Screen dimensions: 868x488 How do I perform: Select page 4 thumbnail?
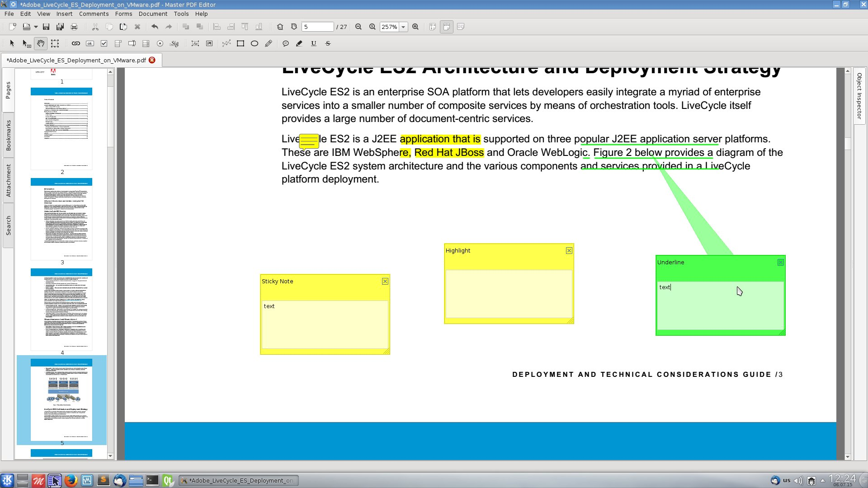coord(61,309)
